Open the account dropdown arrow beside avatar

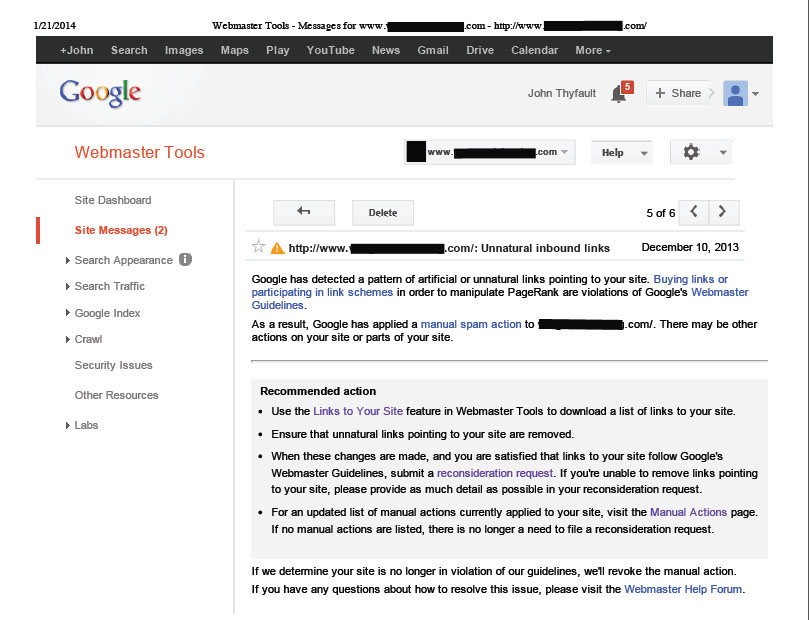pos(755,94)
